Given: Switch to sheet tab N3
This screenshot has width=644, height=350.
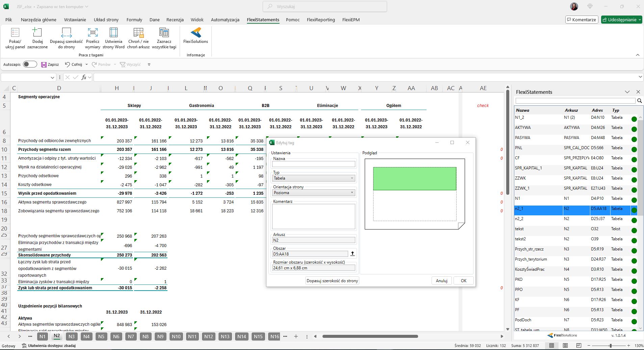Looking at the screenshot, I should tap(71, 336).
